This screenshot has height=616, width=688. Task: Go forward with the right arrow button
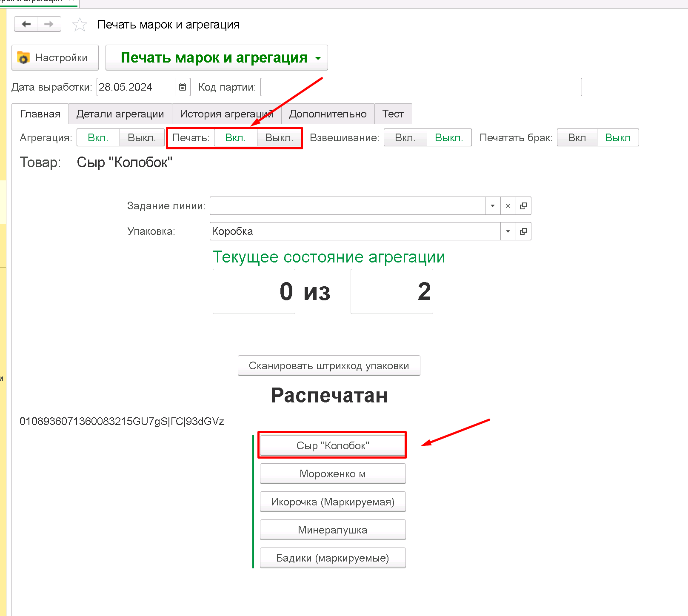[x=49, y=24]
